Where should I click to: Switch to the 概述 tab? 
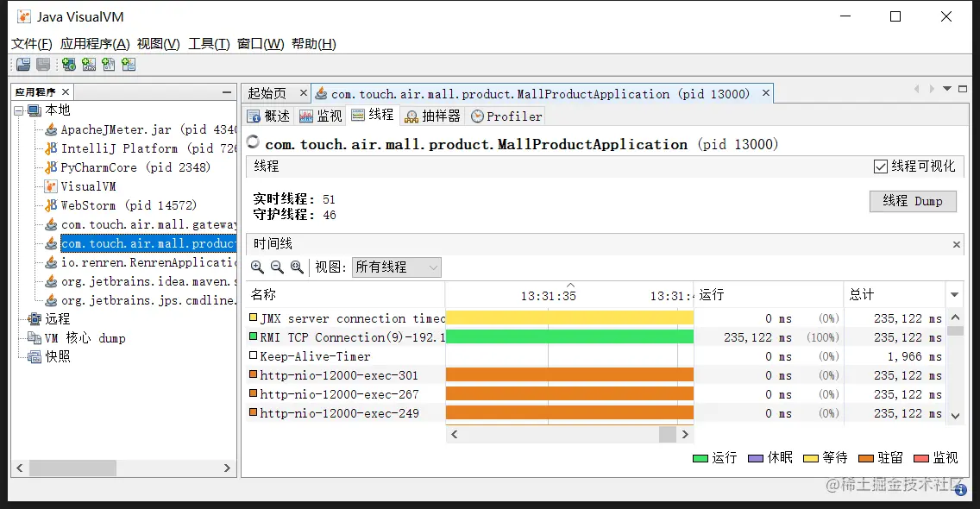click(x=269, y=116)
